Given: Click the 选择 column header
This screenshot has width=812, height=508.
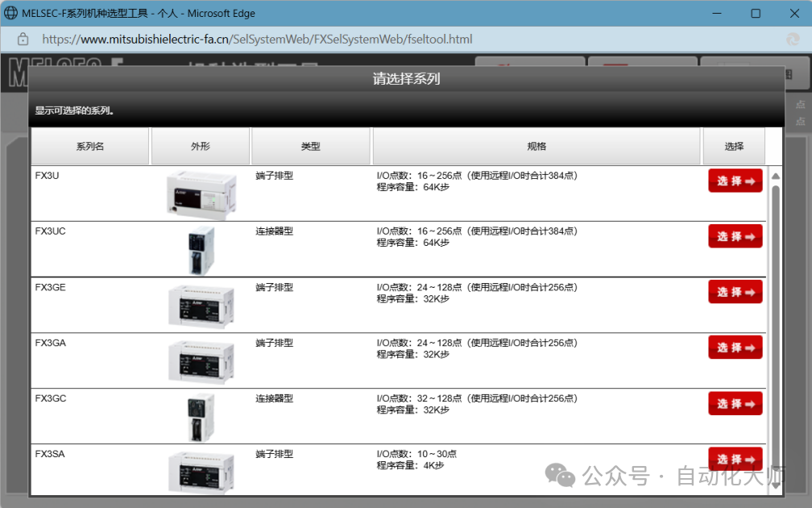Looking at the screenshot, I should click(x=734, y=146).
